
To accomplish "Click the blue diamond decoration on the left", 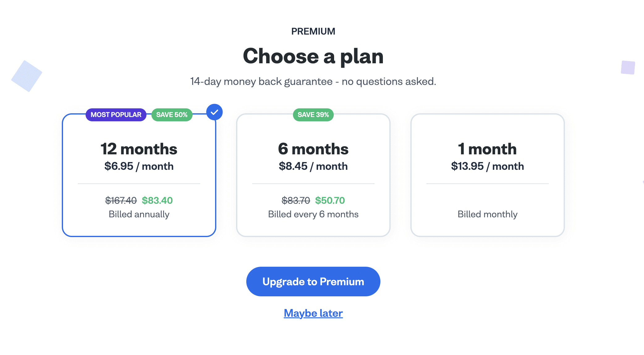I will [x=27, y=76].
